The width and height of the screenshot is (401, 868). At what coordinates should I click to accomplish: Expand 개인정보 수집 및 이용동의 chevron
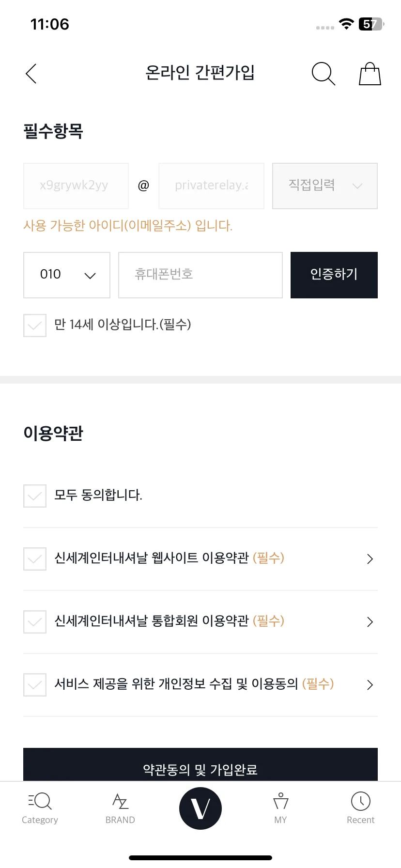370,685
